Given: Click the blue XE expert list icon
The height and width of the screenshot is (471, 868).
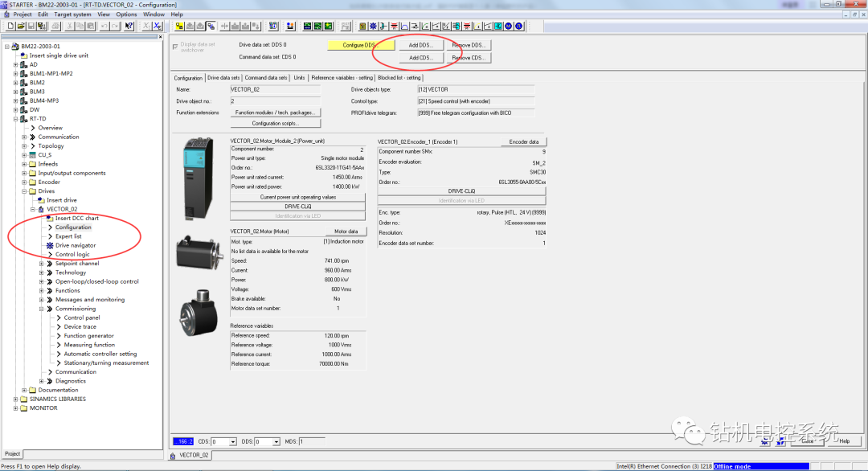Looking at the screenshot, I should [158, 26].
